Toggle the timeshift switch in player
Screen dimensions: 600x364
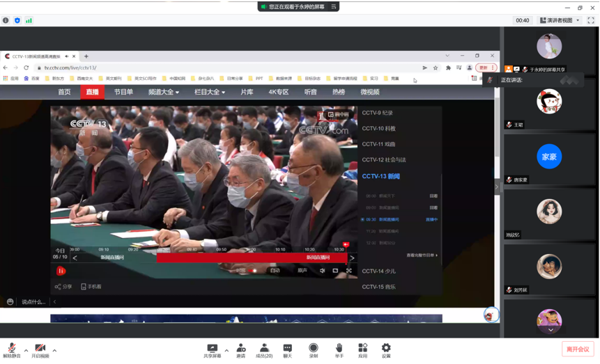(252, 271)
